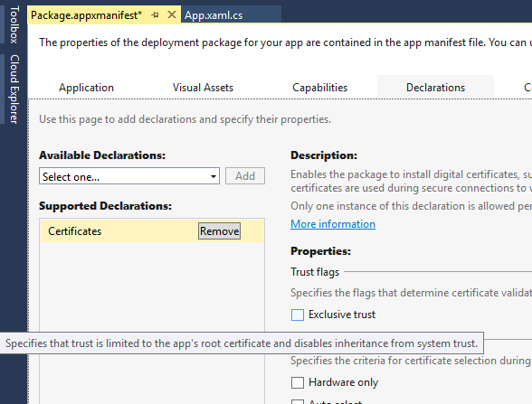Select the Declarations tab

[435, 88]
